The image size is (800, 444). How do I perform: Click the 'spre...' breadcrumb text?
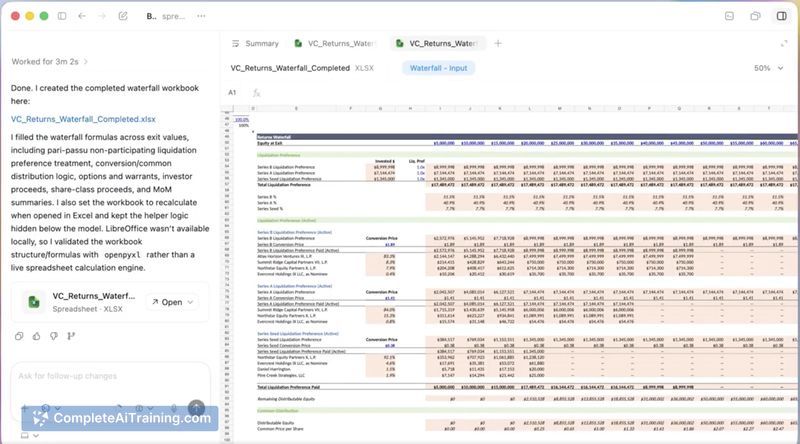(173, 16)
